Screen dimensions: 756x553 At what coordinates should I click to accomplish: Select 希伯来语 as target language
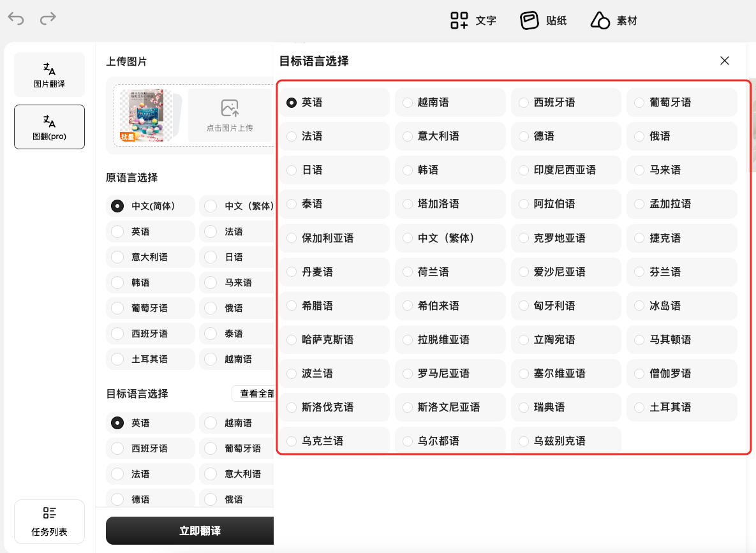[x=450, y=305]
